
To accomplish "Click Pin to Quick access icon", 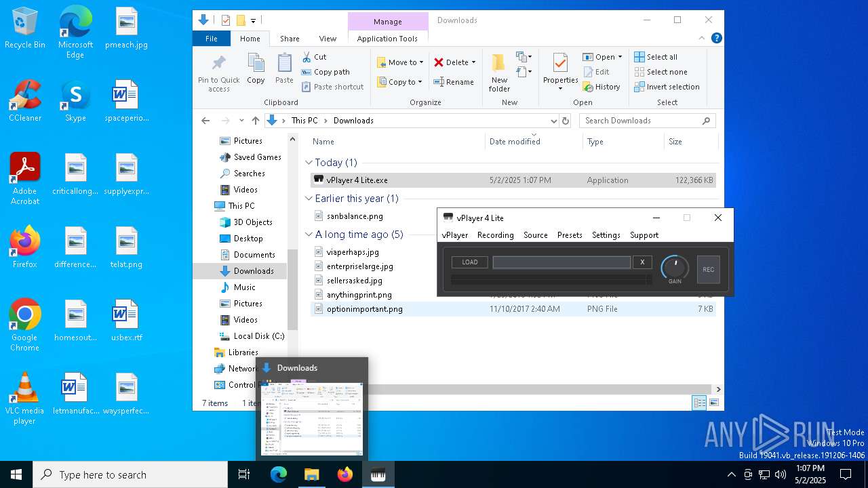I will click(x=219, y=73).
